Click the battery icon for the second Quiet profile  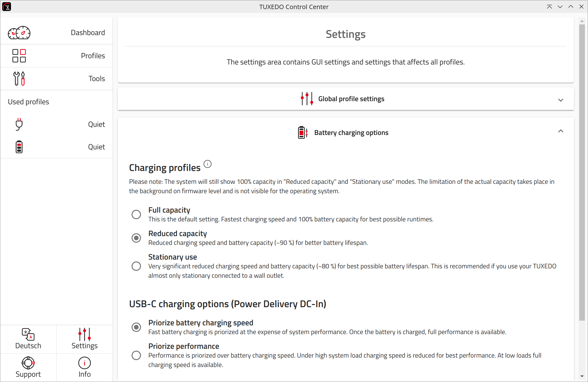click(19, 147)
